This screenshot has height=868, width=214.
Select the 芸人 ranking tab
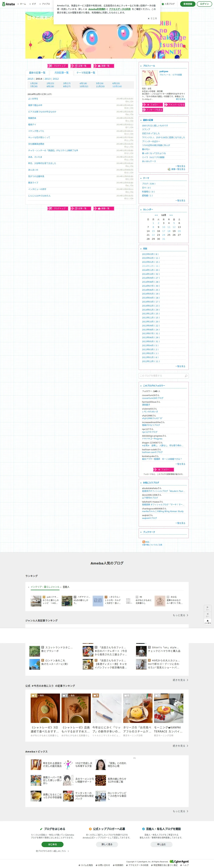[x=66, y=587]
